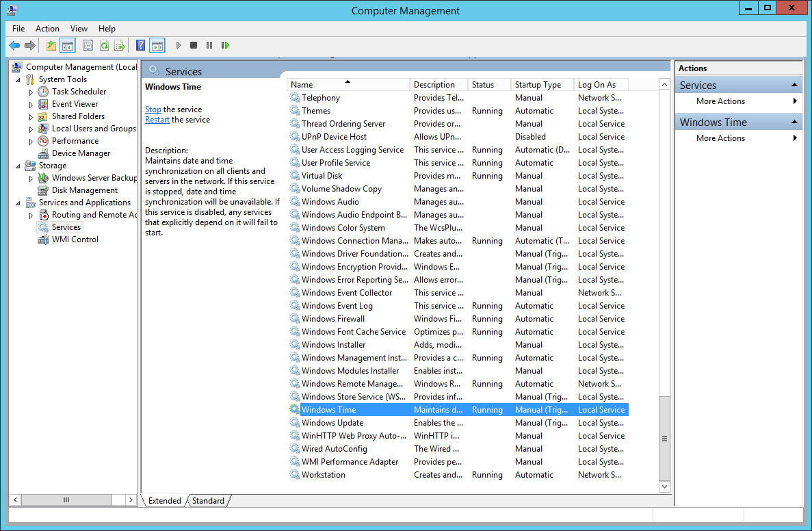
Task: Expand the Event Viewer node
Action: pos(31,105)
